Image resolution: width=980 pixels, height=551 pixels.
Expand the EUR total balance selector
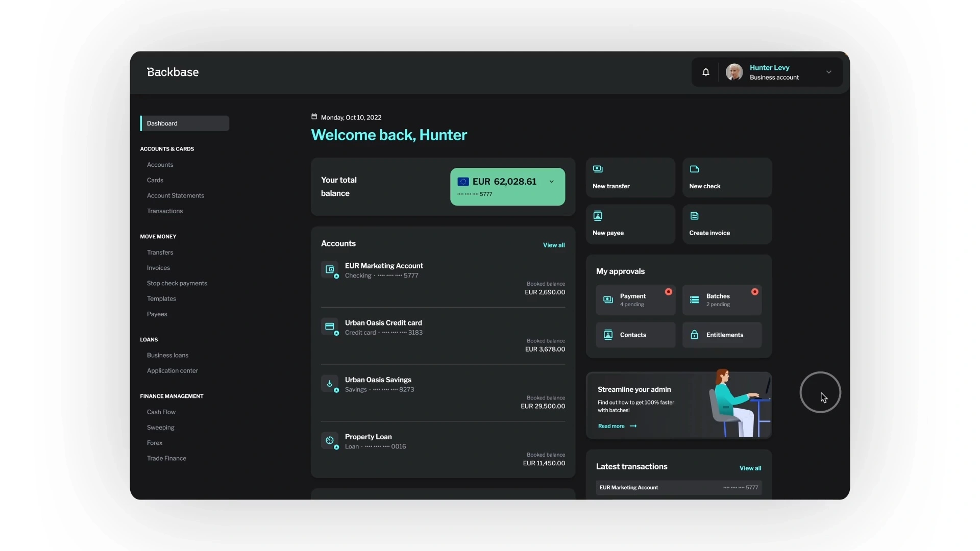(551, 182)
